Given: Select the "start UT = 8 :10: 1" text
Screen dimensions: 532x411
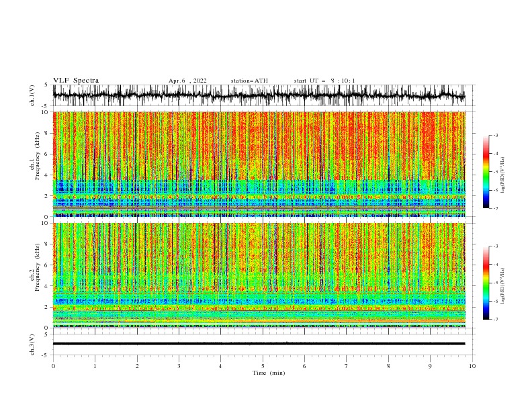Looking at the screenshot, I should [x=324, y=81].
